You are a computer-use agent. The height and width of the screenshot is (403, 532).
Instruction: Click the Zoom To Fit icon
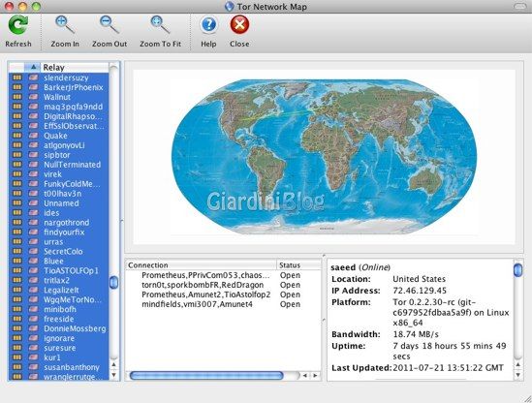160,25
